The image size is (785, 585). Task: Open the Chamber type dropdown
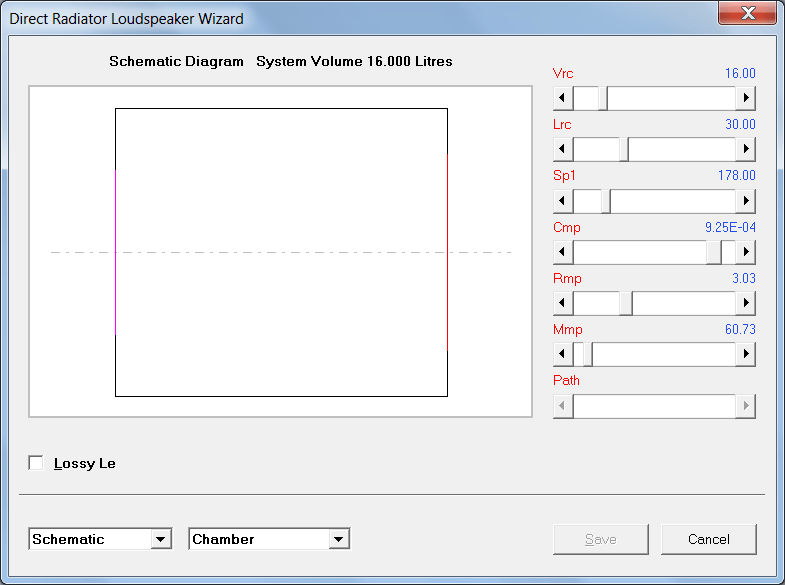coord(339,539)
